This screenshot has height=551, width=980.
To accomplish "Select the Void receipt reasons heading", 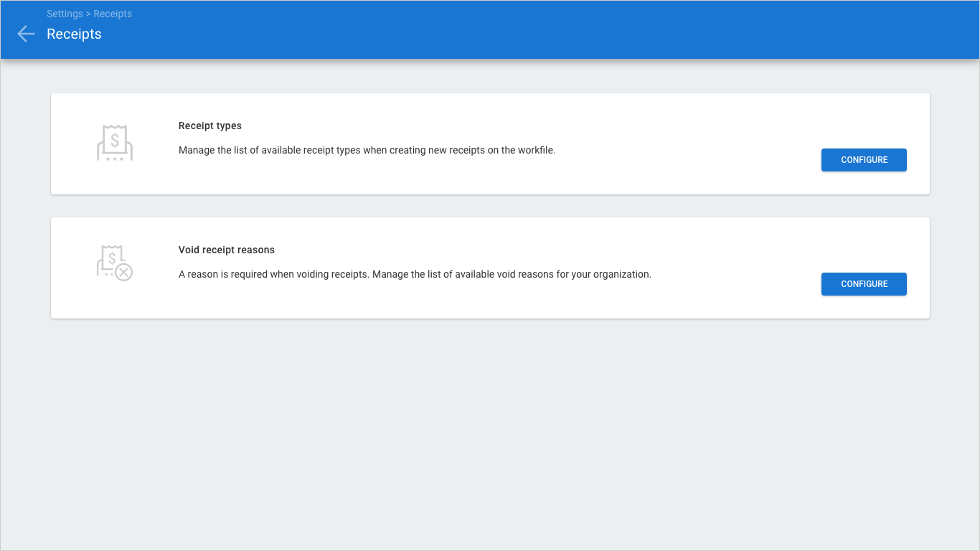I will tap(227, 250).
